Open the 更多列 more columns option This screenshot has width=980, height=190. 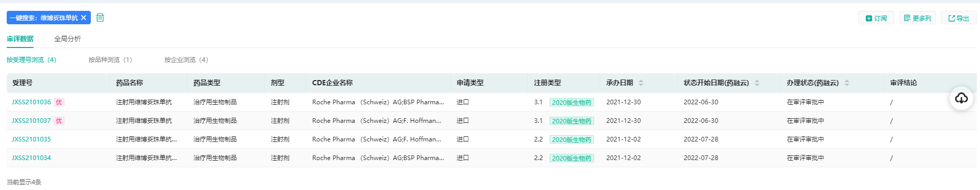click(x=918, y=18)
